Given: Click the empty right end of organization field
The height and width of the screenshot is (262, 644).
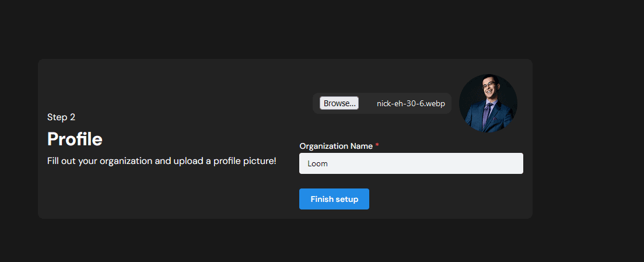Looking at the screenshot, I should click(496, 163).
